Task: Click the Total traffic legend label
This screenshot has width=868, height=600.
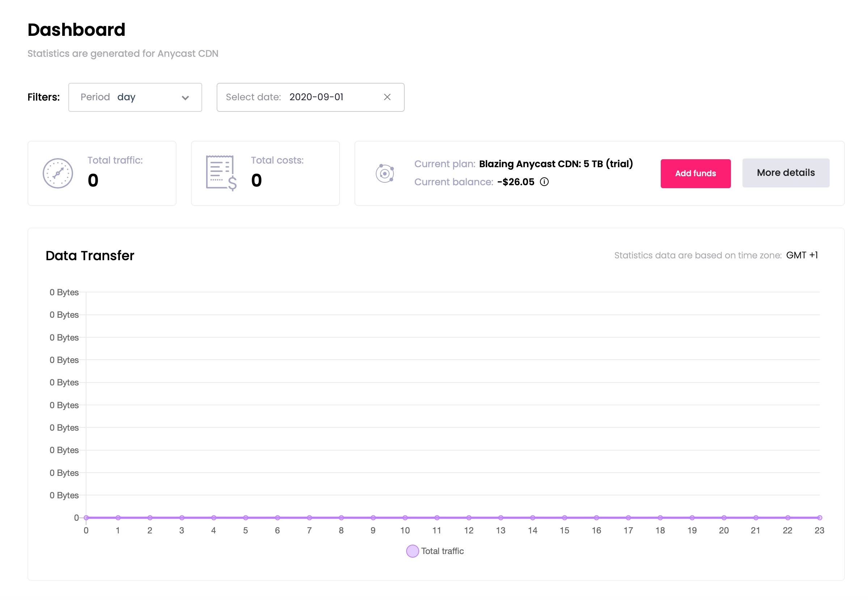Action: pos(442,551)
